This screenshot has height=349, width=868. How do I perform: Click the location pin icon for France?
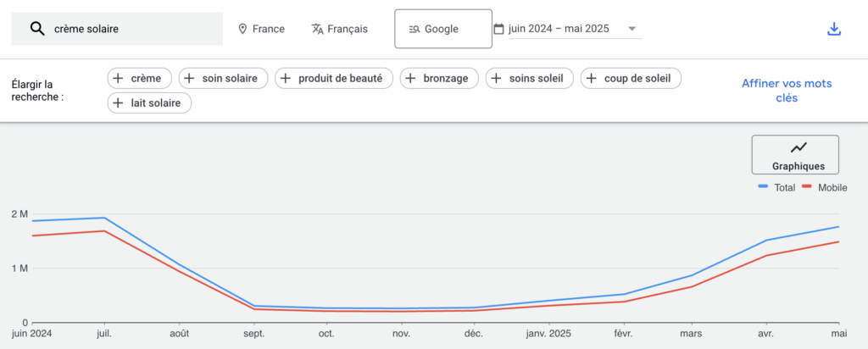pyautogui.click(x=242, y=29)
